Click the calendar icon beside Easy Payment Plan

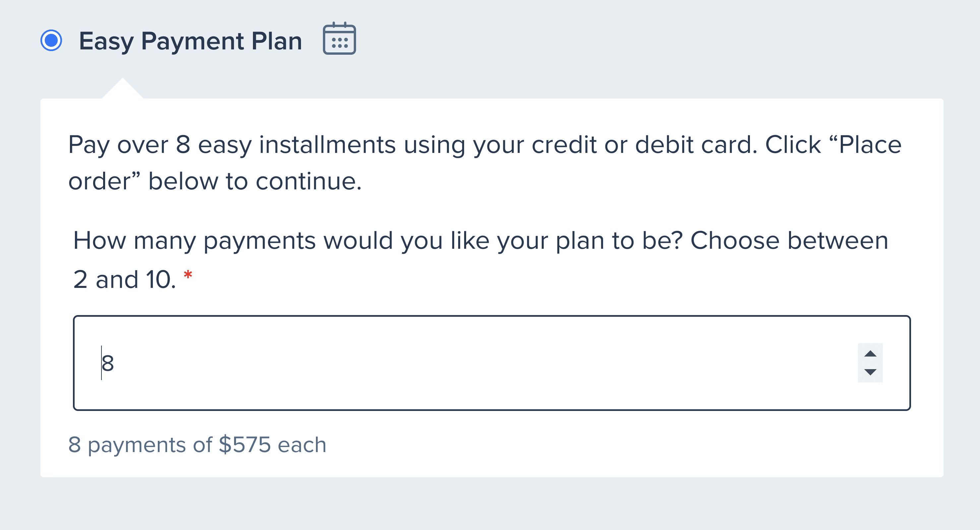click(339, 38)
